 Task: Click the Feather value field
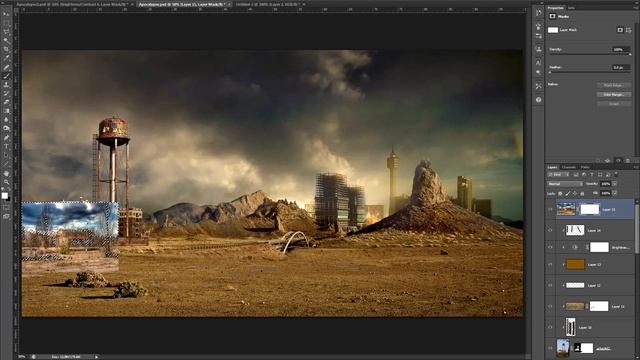621,67
